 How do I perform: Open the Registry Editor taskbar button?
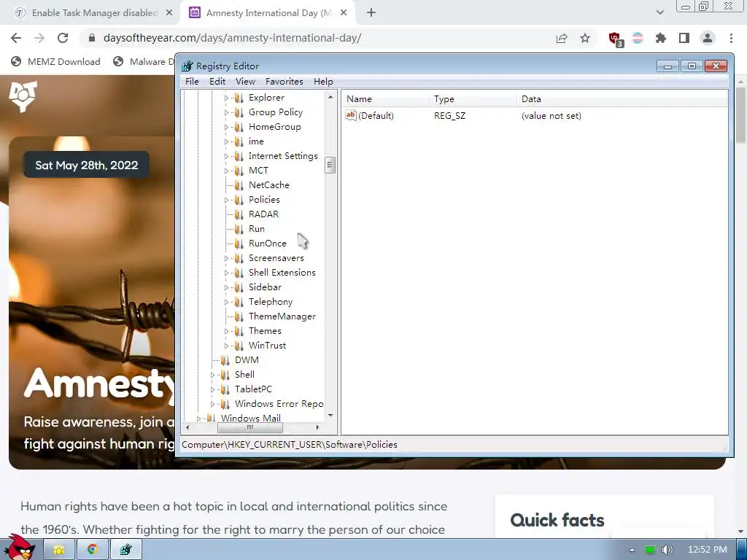(125, 550)
